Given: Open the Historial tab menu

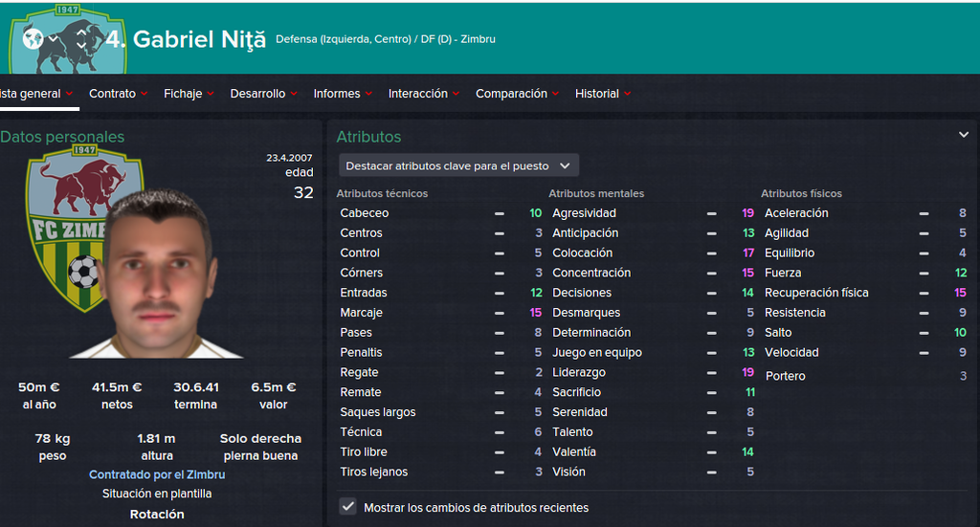Looking at the screenshot, I should click(603, 94).
